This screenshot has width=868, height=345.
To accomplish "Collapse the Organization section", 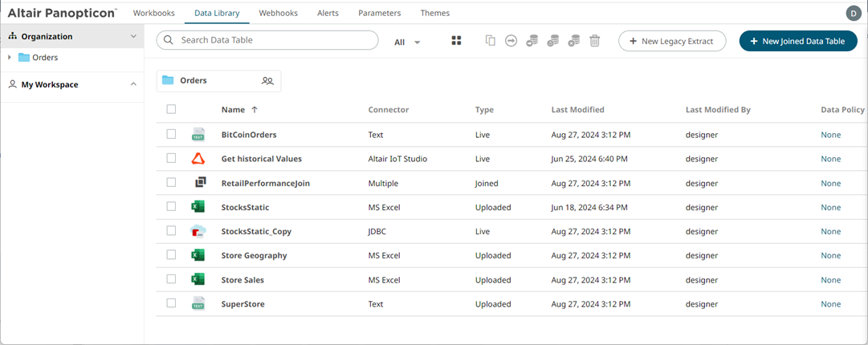I will (x=133, y=36).
